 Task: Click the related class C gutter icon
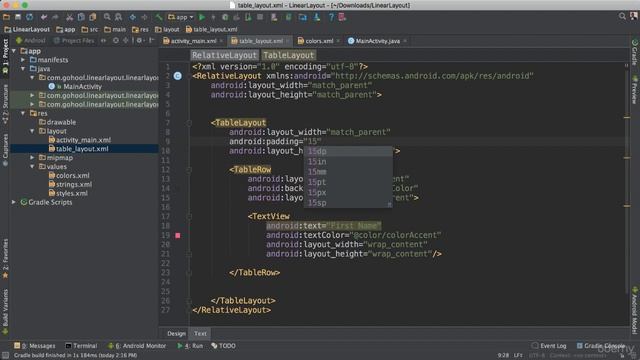[x=178, y=76]
